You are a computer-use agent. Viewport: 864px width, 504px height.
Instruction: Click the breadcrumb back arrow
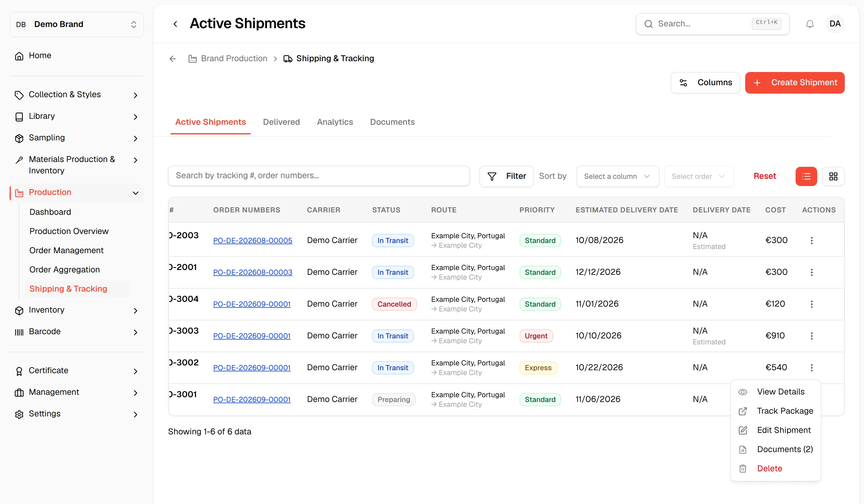pyautogui.click(x=172, y=58)
